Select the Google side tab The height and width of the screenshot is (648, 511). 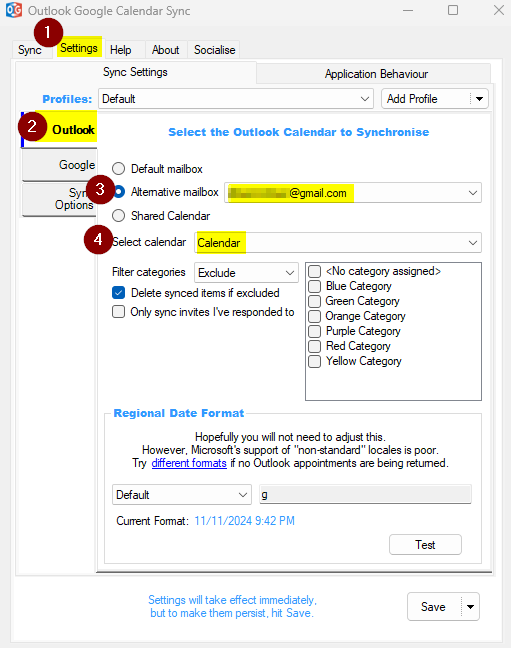click(60, 164)
